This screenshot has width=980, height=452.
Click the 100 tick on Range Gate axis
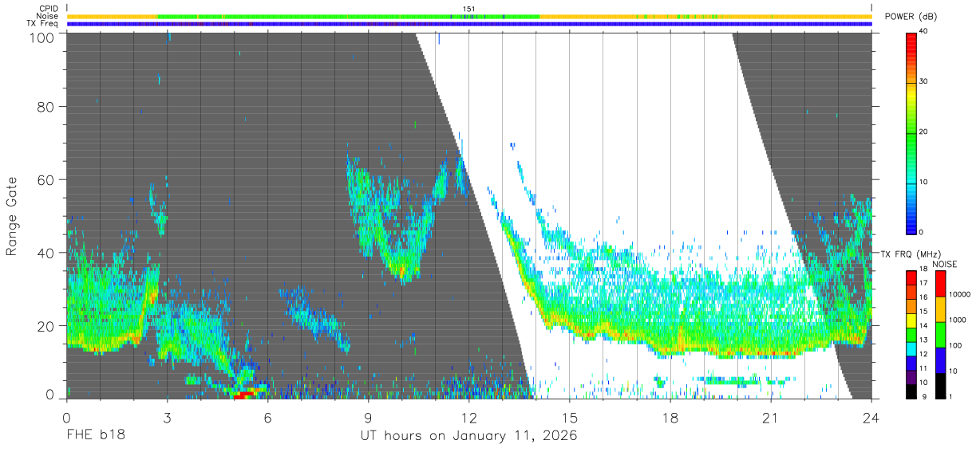[x=41, y=37]
